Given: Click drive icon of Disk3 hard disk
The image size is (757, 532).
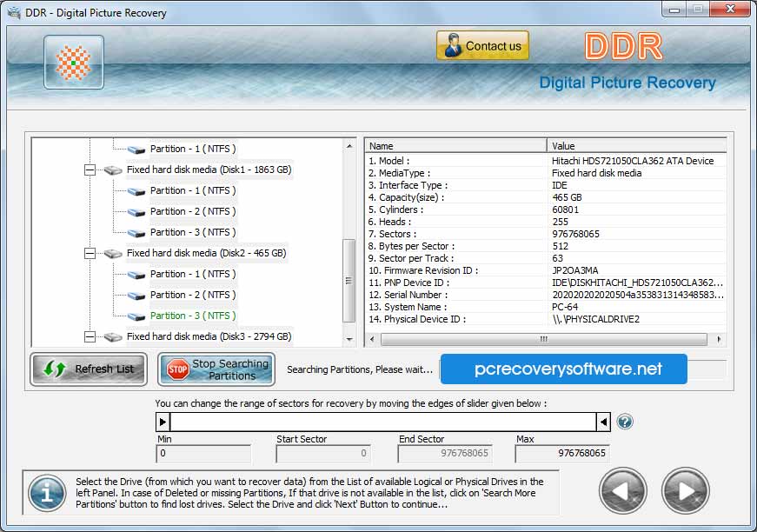Looking at the screenshot, I should click(x=113, y=337).
